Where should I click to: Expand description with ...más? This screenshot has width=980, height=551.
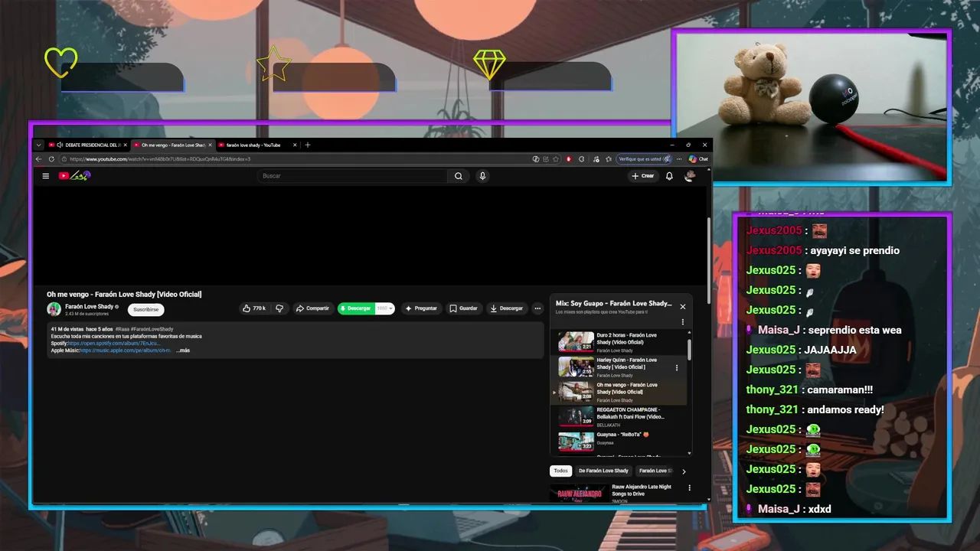(x=183, y=350)
